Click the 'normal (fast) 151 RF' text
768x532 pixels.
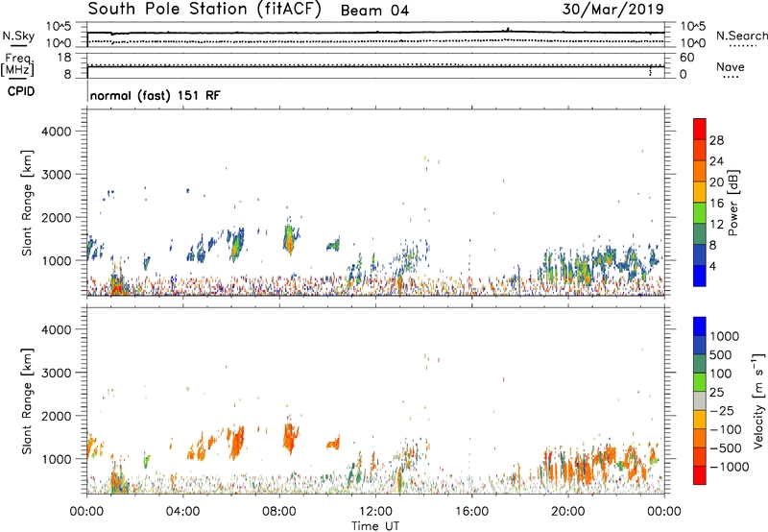coord(156,95)
